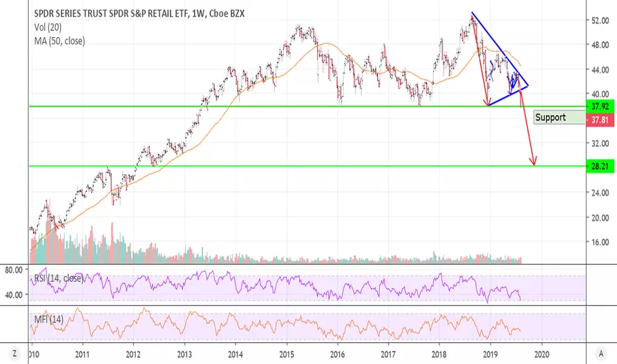Click the 2011 label on time axis
Screen dimensions: 617x364
point(82,355)
